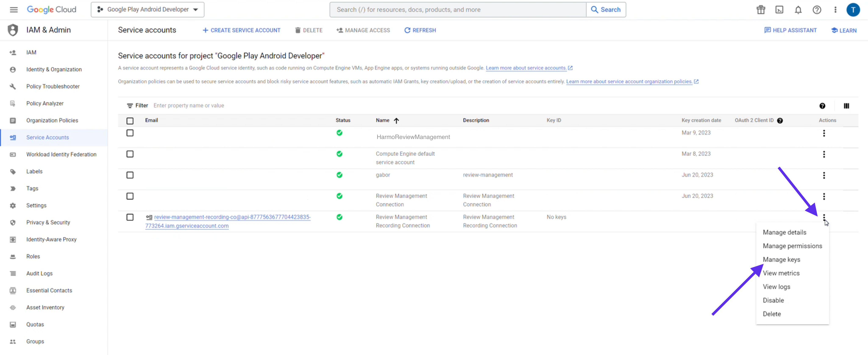Image resolution: width=868 pixels, height=355 pixels.
Task: Show table help icon next to Filter
Action: [822, 106]
